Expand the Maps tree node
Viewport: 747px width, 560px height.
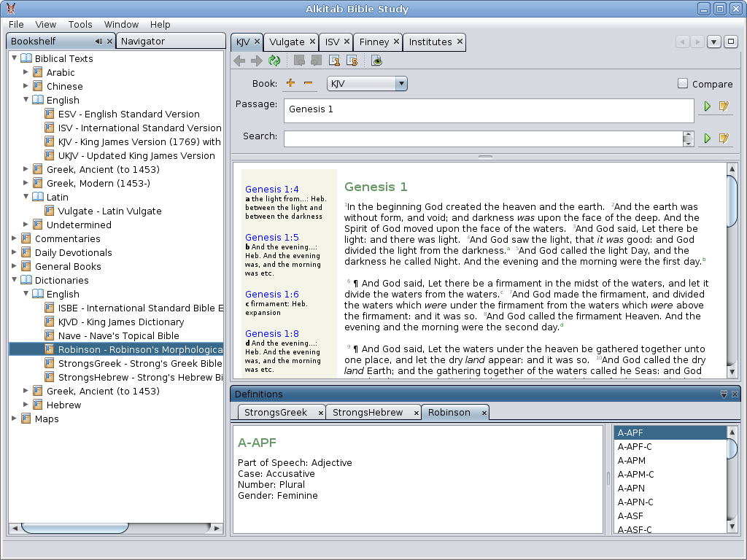[15, 419]
